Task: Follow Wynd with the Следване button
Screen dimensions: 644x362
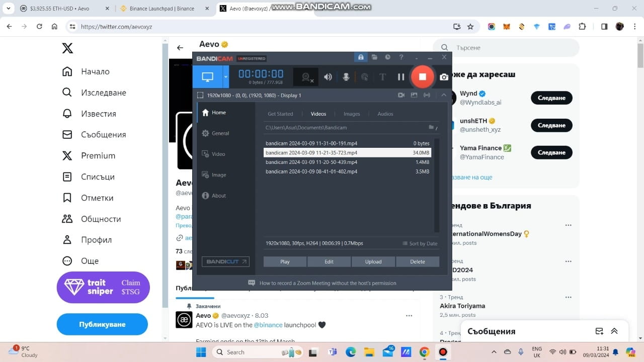Action: point(551,98)
